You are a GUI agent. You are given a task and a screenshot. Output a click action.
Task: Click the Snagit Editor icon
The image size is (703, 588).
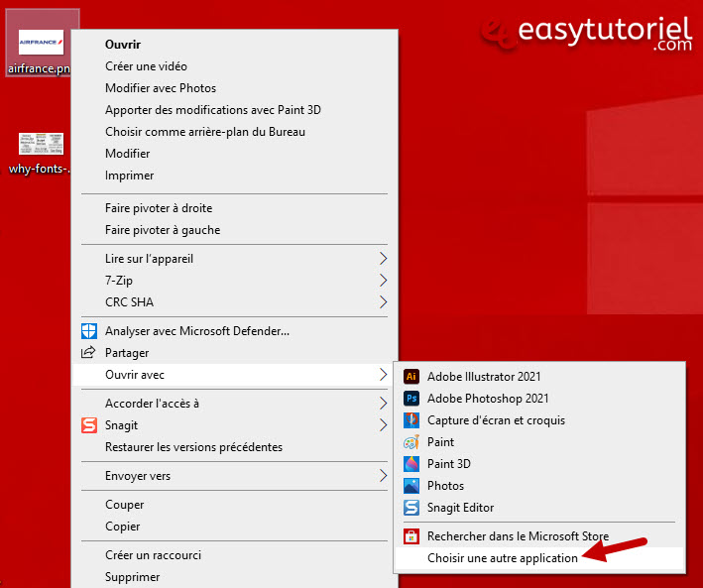click(x=411, y=508)
